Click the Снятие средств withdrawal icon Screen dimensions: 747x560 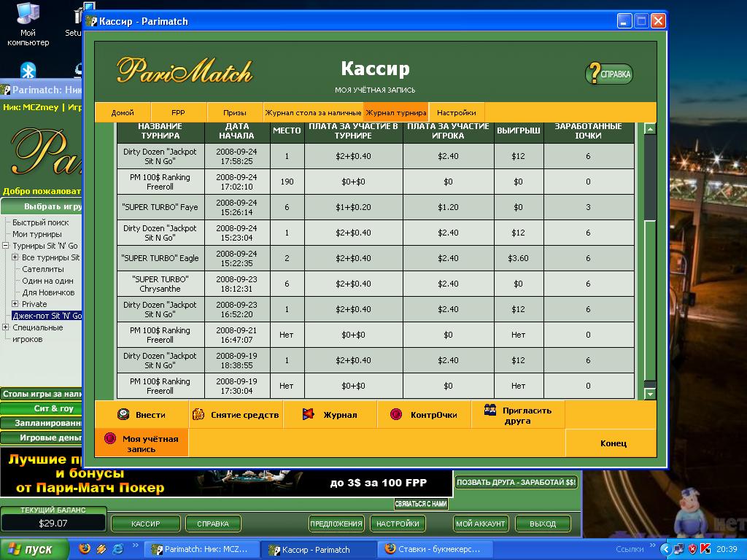(x=198, y=415)
